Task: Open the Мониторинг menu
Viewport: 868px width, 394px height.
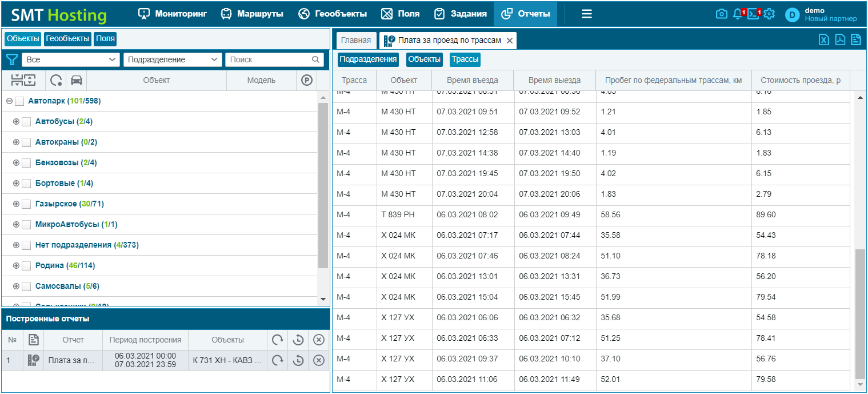Action: [173, 14]
